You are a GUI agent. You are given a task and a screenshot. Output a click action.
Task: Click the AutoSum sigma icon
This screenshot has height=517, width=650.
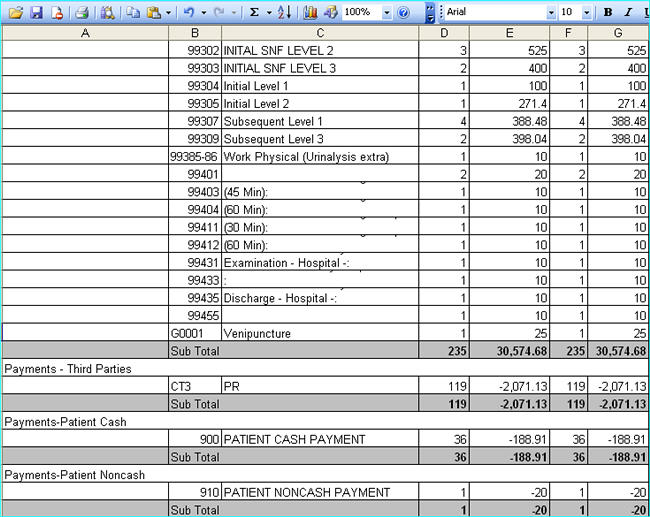pyautogui.click(x=254, y=12)
